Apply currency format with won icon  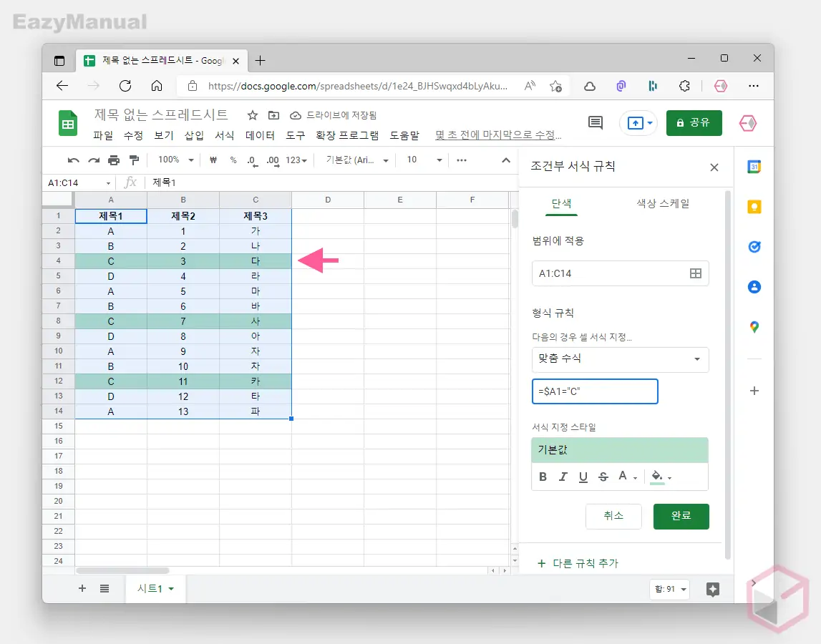(213, 160)
